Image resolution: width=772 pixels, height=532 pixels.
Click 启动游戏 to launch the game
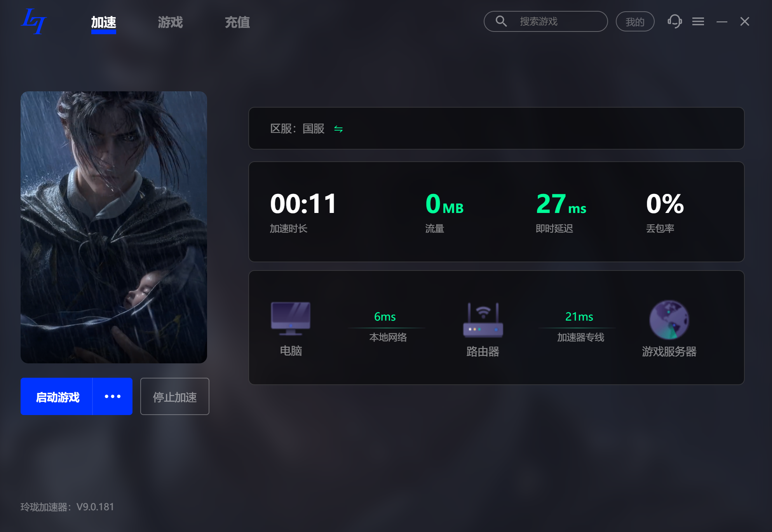click(57, 396)
